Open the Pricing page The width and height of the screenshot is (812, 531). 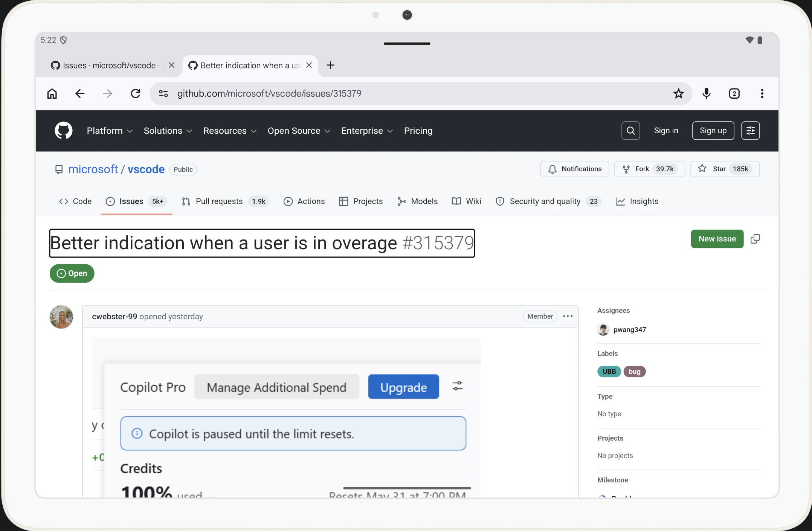pos(418,131)
